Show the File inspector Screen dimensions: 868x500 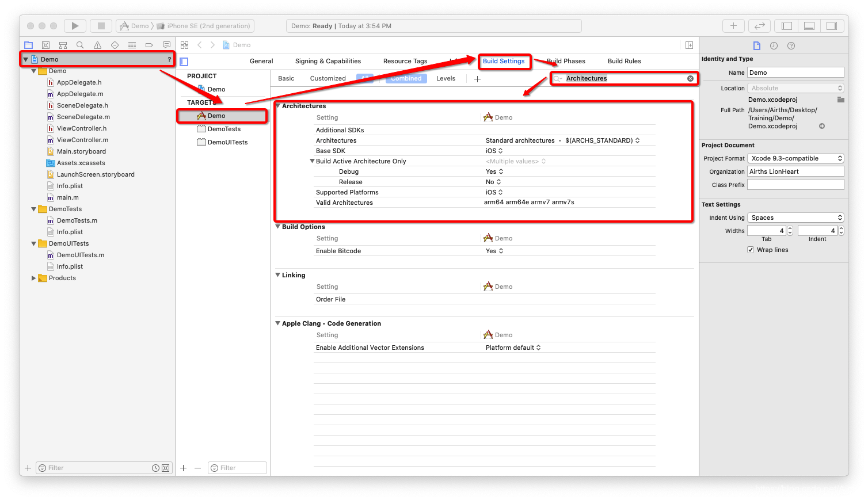click(757, 45)
